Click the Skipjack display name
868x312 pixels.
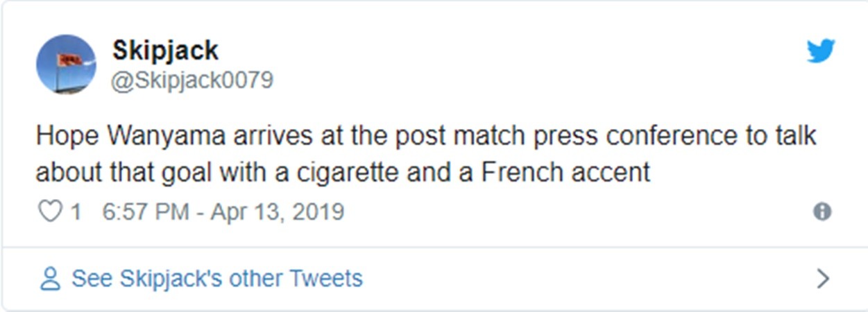pyautogui.click(x=165, y=50)
